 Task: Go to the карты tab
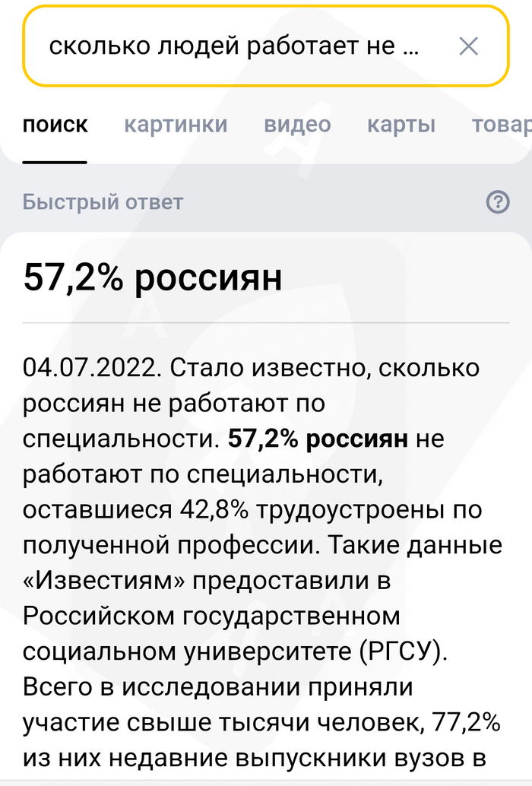point(401,125)
